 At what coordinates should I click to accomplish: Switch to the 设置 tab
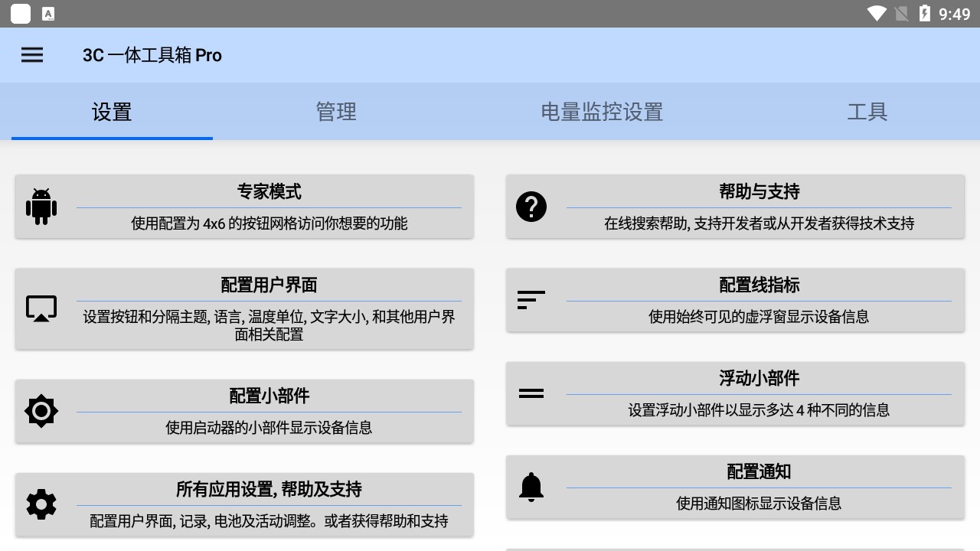[x=112, y=112]
